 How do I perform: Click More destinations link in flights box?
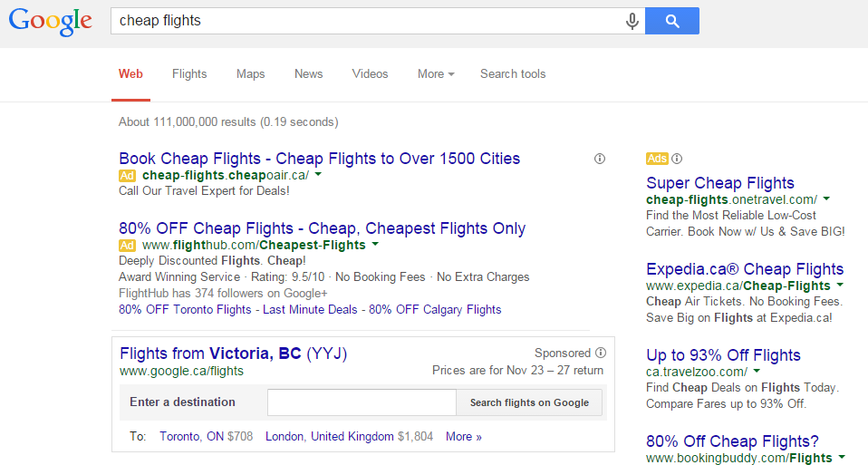point(463,437)
